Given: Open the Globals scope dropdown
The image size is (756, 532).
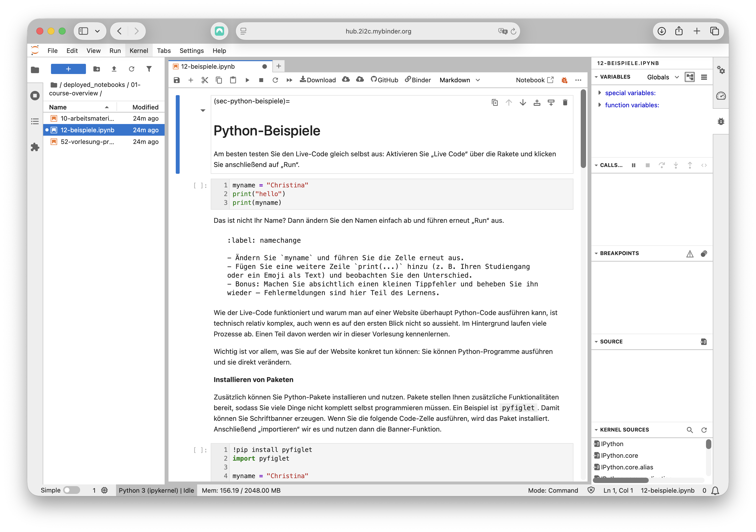Looking at the screenshot, I should coord(663,77).
